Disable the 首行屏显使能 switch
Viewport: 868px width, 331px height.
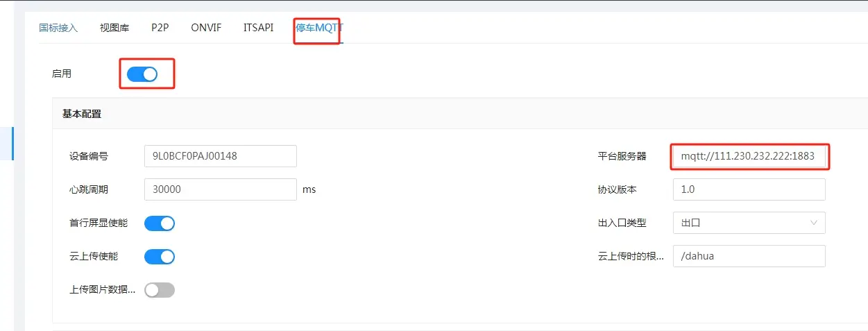tap(160, 223)
